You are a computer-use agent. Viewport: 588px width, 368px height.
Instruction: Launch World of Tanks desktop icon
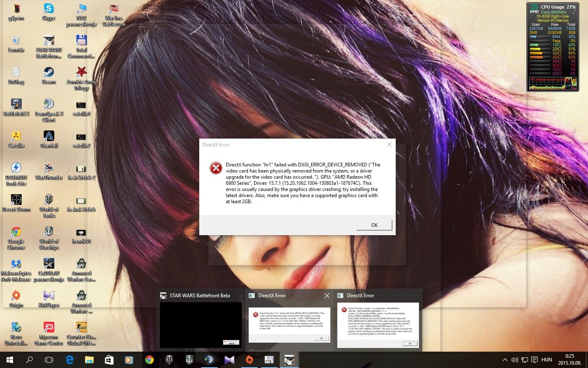[49, 206]
